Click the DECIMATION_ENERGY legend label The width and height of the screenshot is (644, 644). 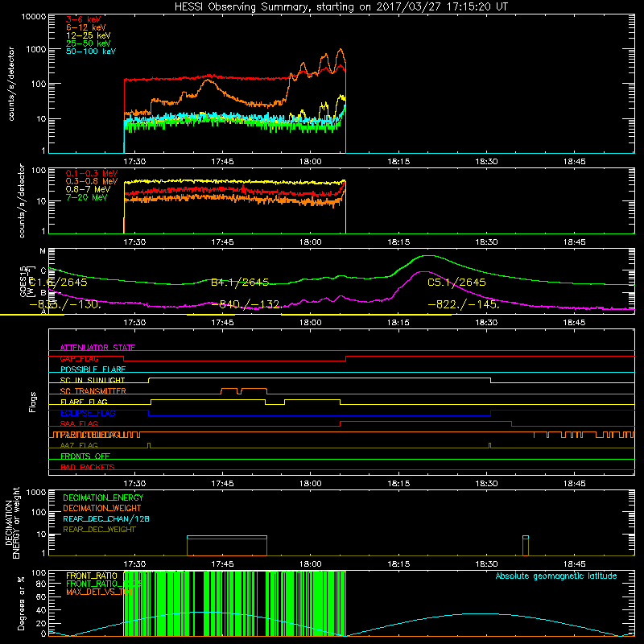pyautogui.click(x=103, y=497)
